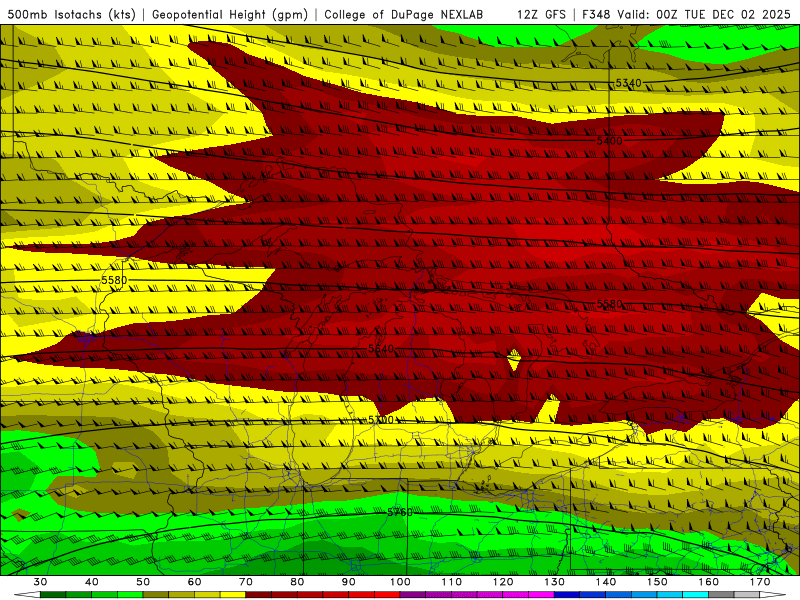This screenshot has width=800, height=600.
Task: Click the 150 value on the colorbar scale
Action: pyautogui.click(x=657, y=582)
